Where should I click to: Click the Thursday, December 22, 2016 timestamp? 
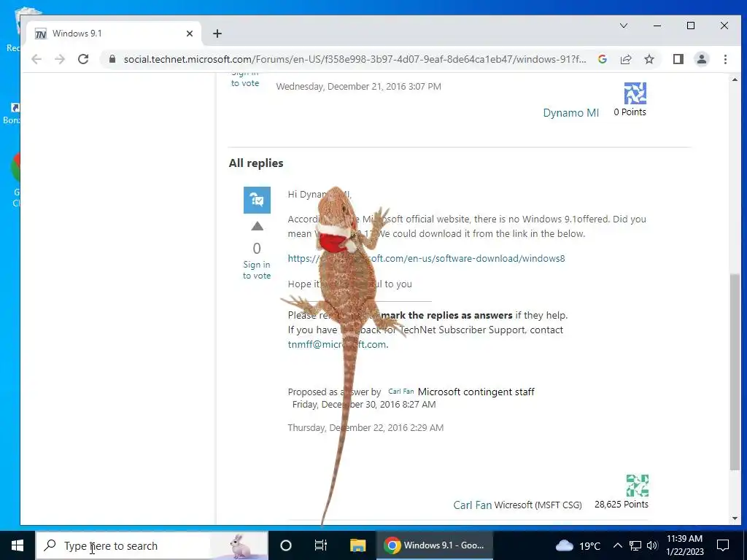[x=365, y=427]
